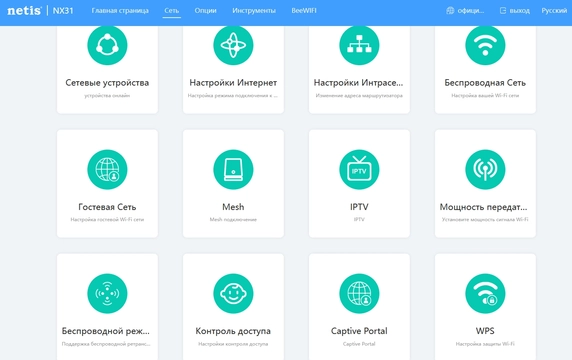Click the офици... website link
Screen dimensions: 572x360
pyautogui.click(x=471, y=11)
